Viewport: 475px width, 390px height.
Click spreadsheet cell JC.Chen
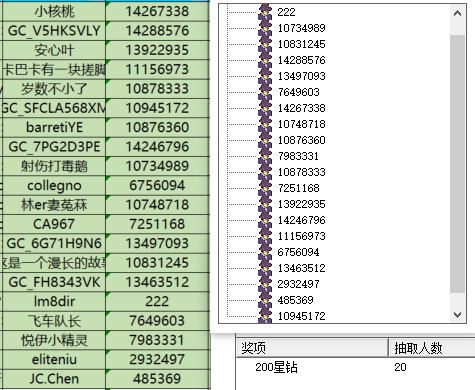coord(54,379)
